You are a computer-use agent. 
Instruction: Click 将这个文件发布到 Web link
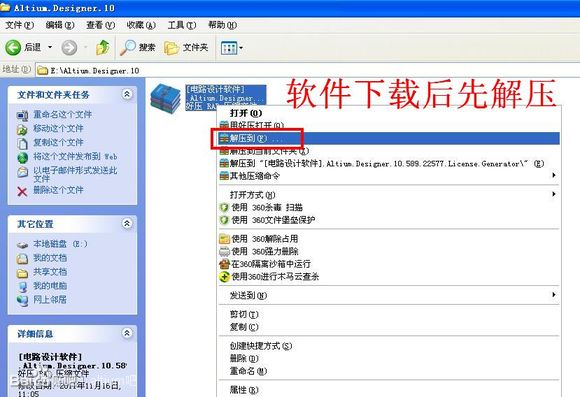pos(75,157)
